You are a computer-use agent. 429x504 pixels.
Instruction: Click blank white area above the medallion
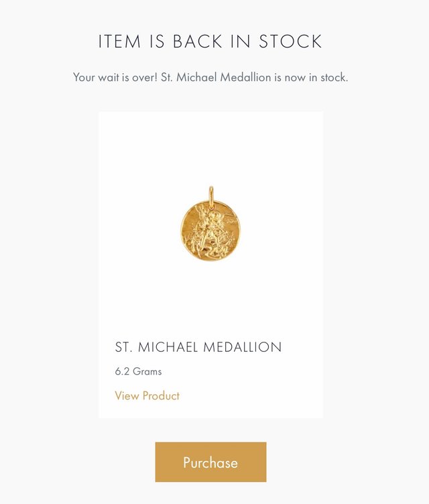[210, 148]
